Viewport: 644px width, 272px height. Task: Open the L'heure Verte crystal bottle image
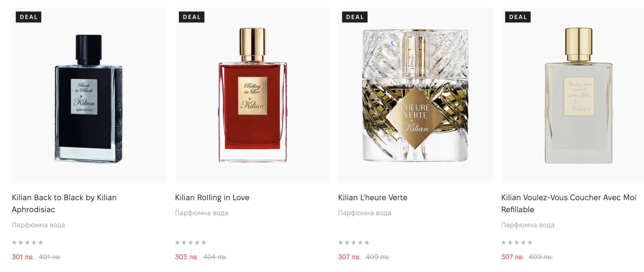point(415,95)
